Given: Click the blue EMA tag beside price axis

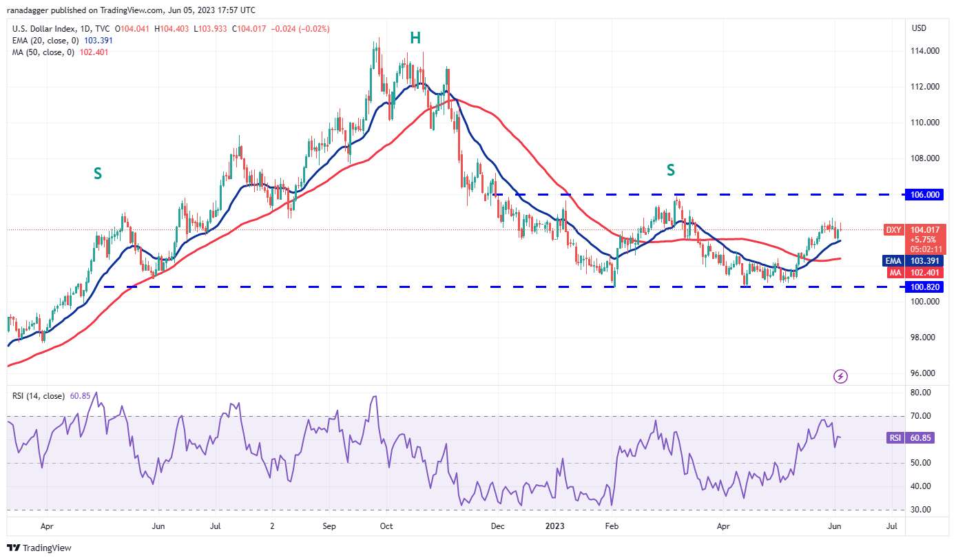Looking at the screenshot, I should [893, 261].
